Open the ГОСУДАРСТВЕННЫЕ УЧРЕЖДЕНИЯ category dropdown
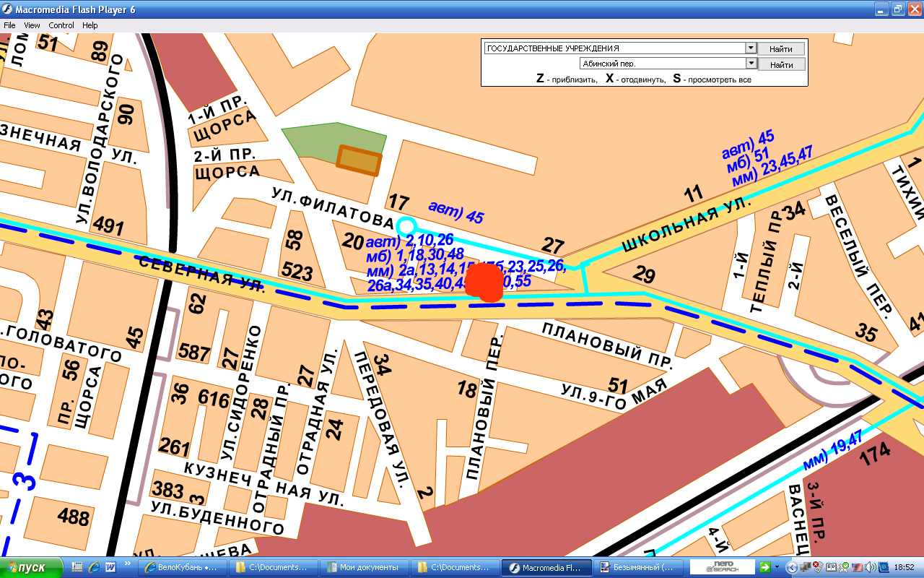 (x=751, y=48)
